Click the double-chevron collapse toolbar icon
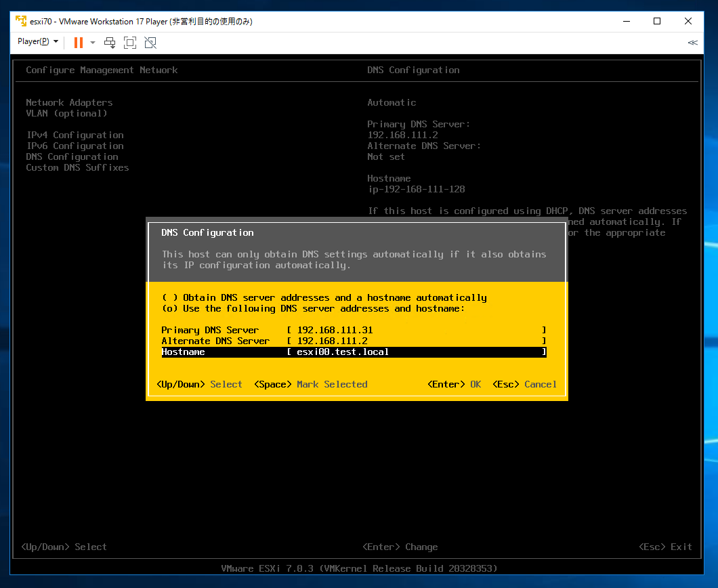Screen dimensions: 718x588 (692, 43)
